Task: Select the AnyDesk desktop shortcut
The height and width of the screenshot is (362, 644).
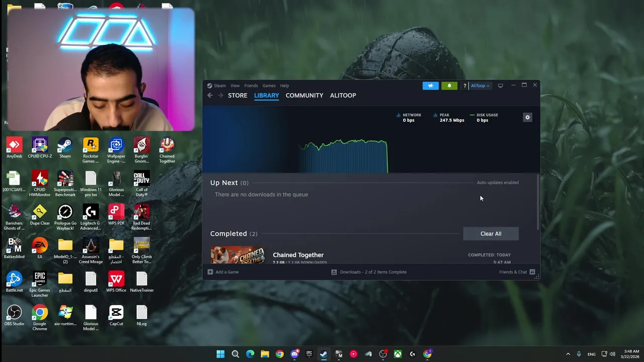Action: coord(14,148)
